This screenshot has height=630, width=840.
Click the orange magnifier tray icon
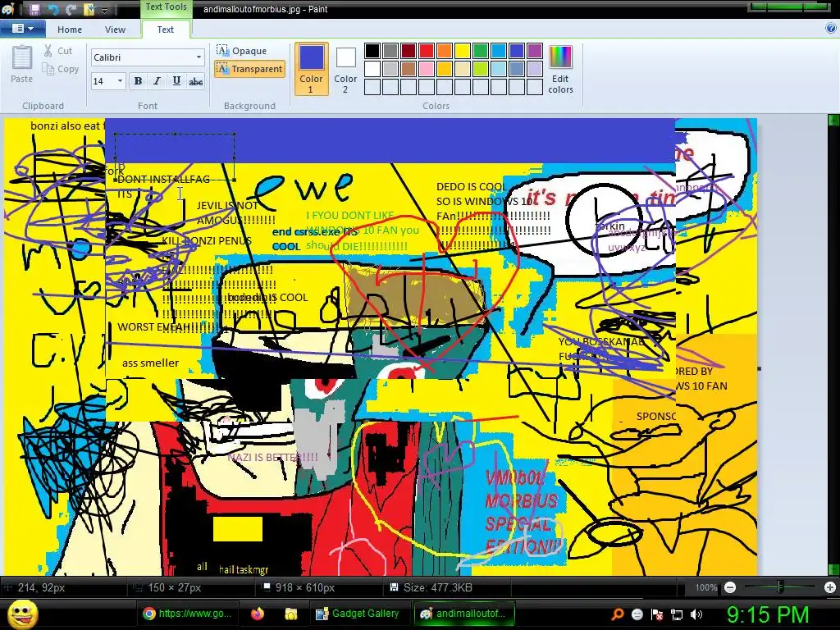[618, 614]
